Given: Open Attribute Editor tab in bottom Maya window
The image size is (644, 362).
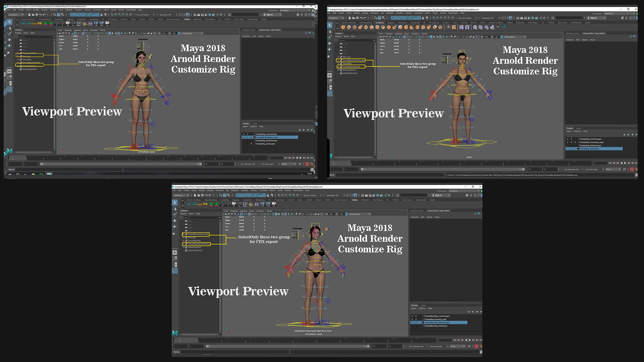Looking at the screenshot, I should (417, 211).
